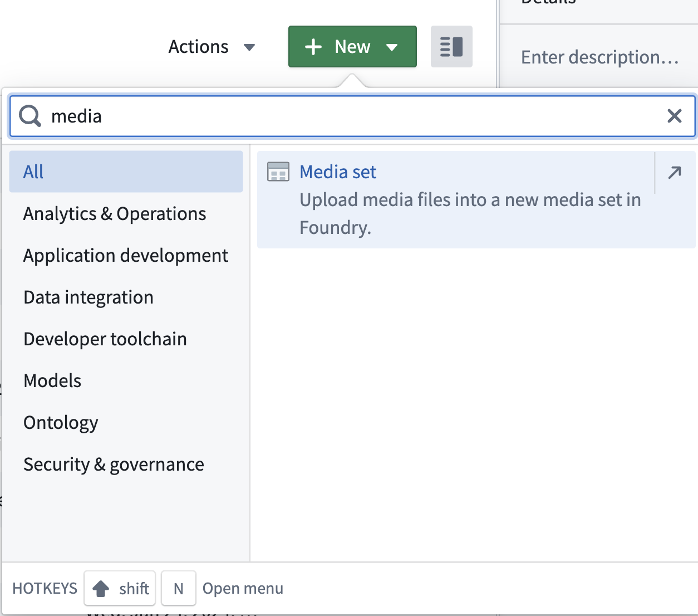Select the Ontology category

pos(60,422)
